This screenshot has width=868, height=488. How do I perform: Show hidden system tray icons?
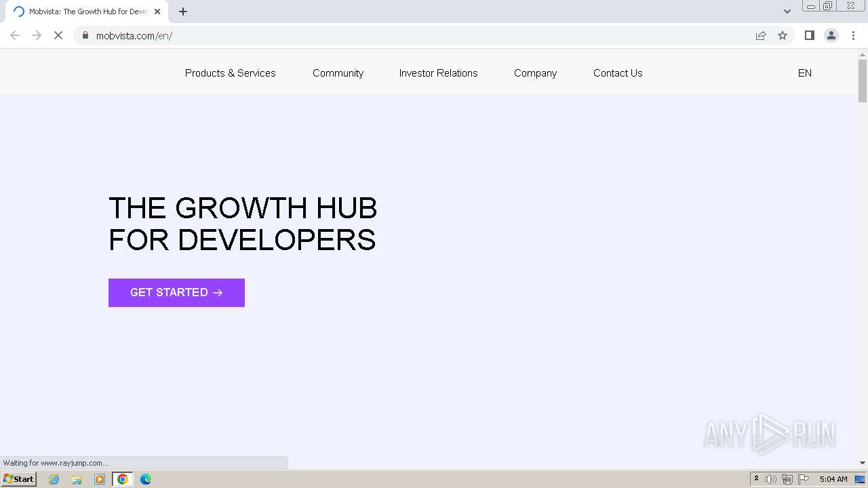[756, 479]
